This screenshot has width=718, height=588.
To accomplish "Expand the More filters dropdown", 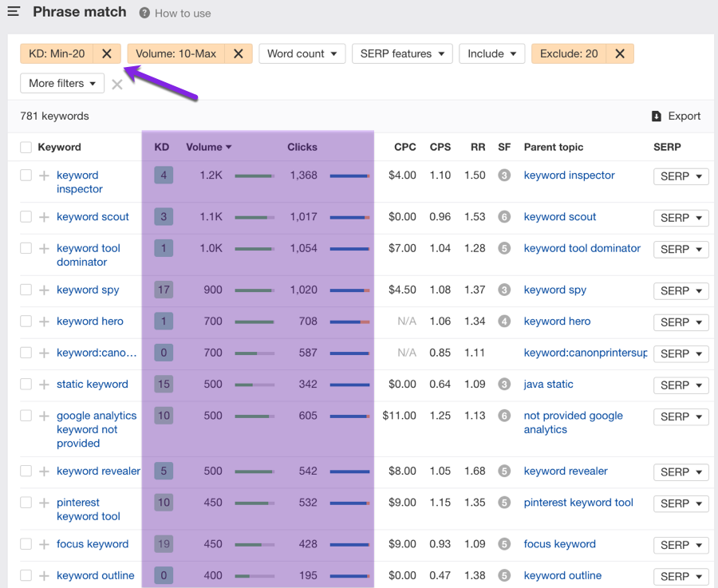I will 62,83.
